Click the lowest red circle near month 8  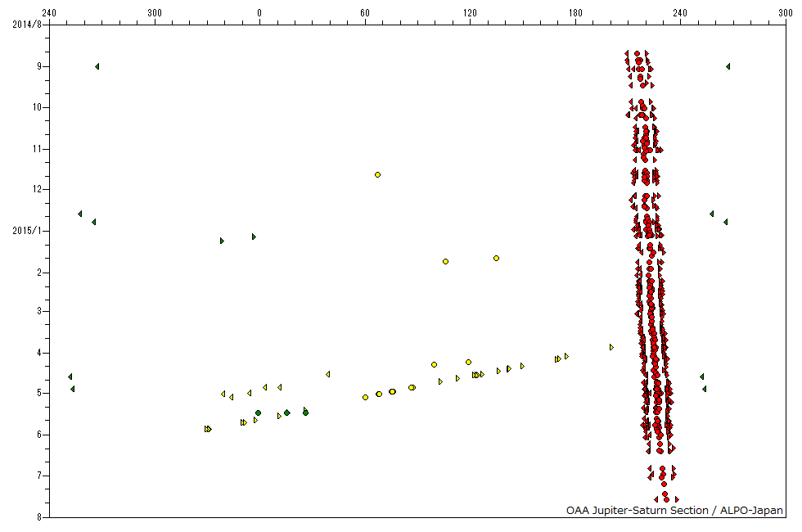click(666, 500)
